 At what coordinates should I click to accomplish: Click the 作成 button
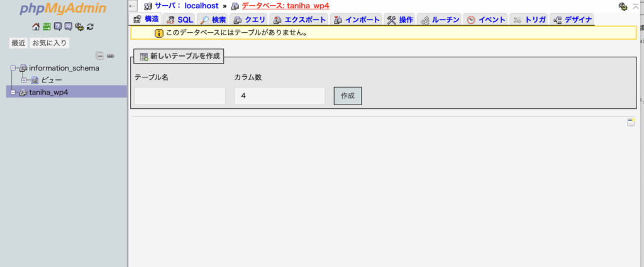347,96
